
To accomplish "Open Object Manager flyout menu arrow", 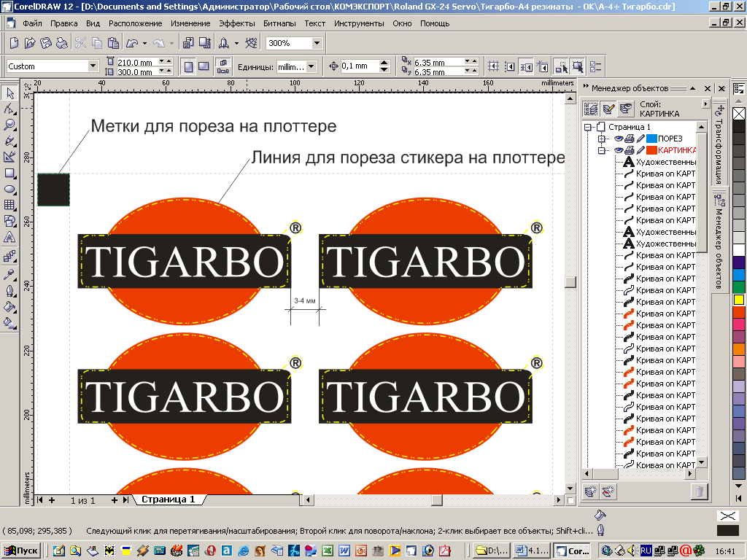I will pyautogui.click(x=705, y=104).
